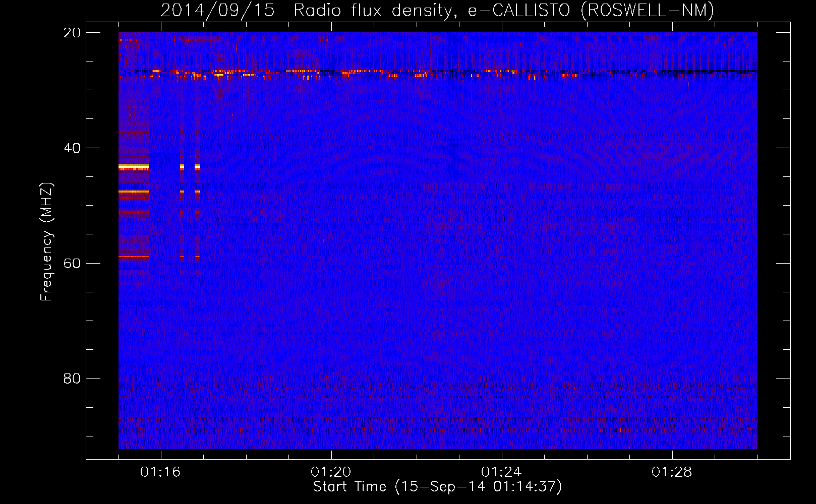Click the bright yellow emission band near 43 MHz
Viewport: 816px width, 504px height.
coord(134,167)
